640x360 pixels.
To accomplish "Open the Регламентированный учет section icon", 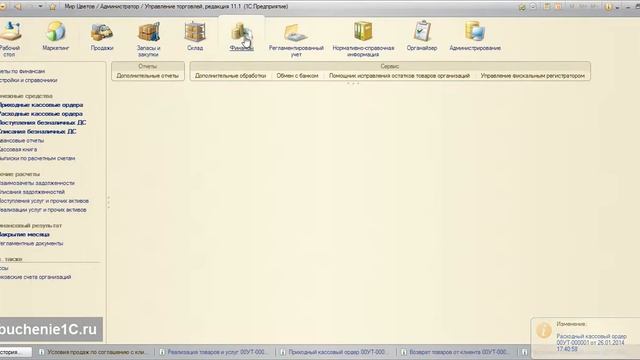I will [296, 32].
